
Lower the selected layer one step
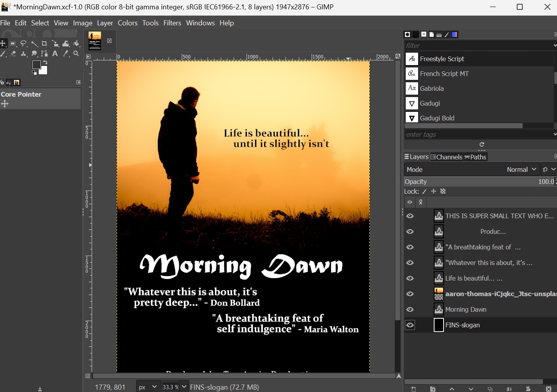point(471,389)
